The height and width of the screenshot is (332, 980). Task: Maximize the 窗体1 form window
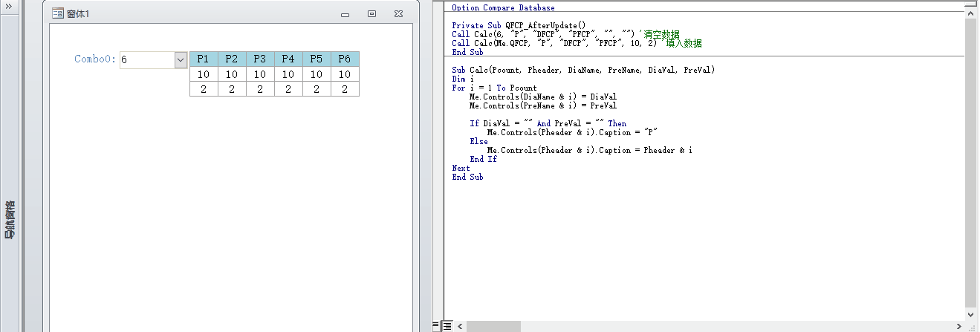pyautogui.click(x=372, y=14)
